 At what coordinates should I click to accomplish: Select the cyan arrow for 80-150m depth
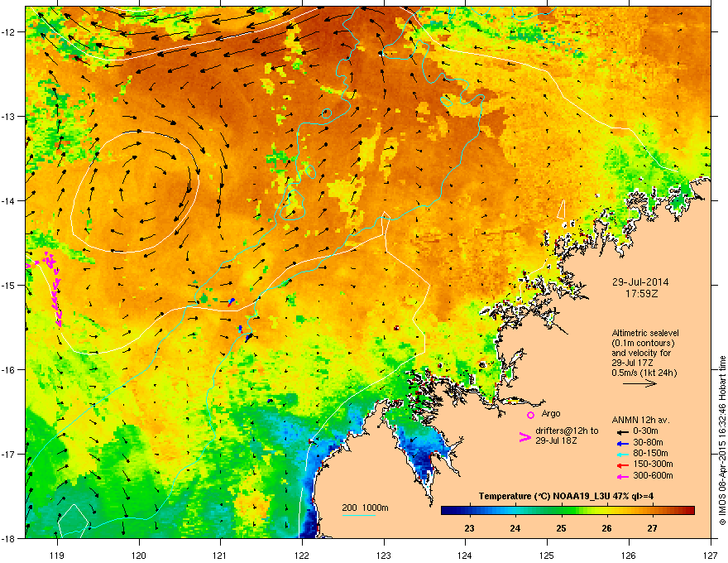(x=623, y=454)
